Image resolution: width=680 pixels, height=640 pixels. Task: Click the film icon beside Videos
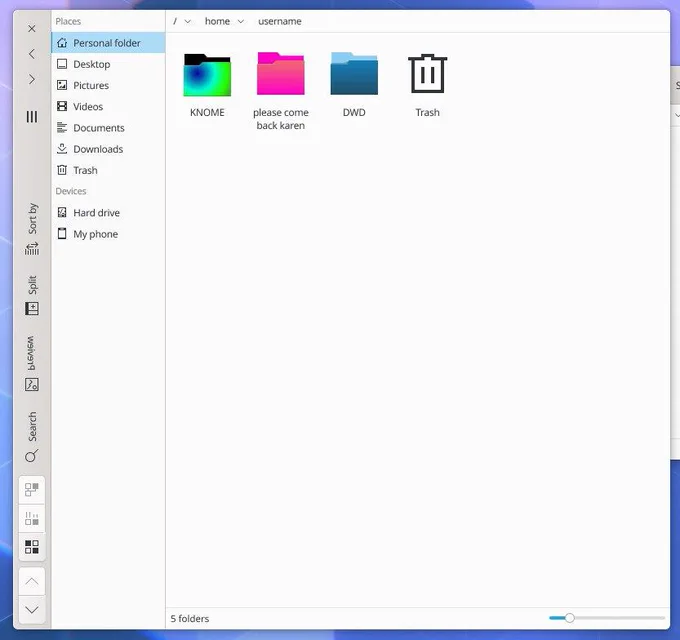pyautogui.click(x=62, y=106)
